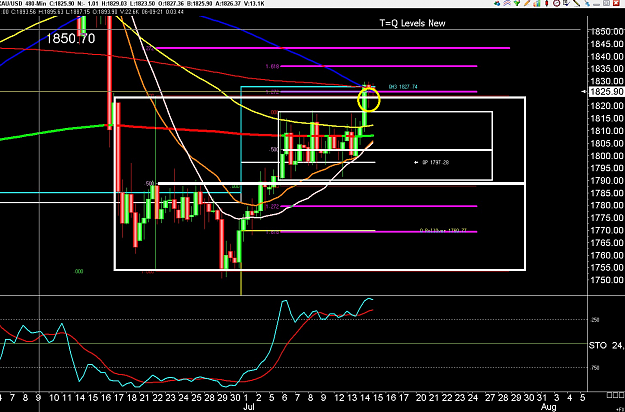Click the large 1850.70 price annotation

click(71, 39)
